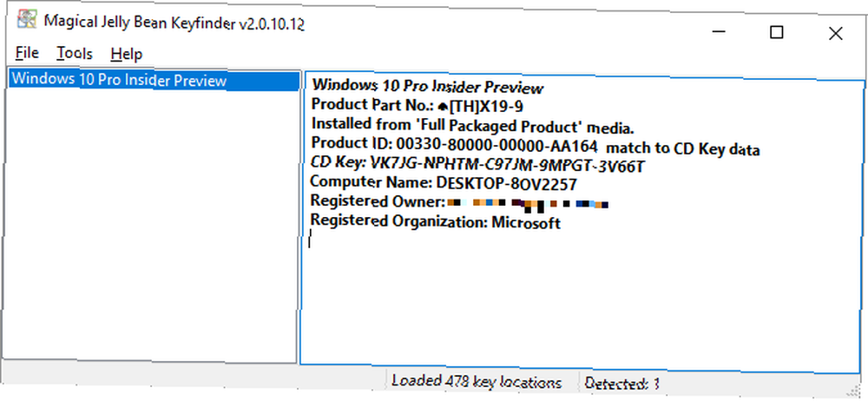Viewport: 868px width, 401px height.
Task: Click the Product ID line
Action: [x=536, y=147]
